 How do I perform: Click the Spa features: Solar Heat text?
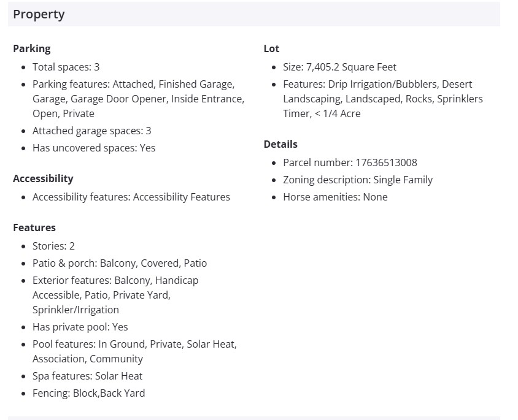click(x=87, y=376)
